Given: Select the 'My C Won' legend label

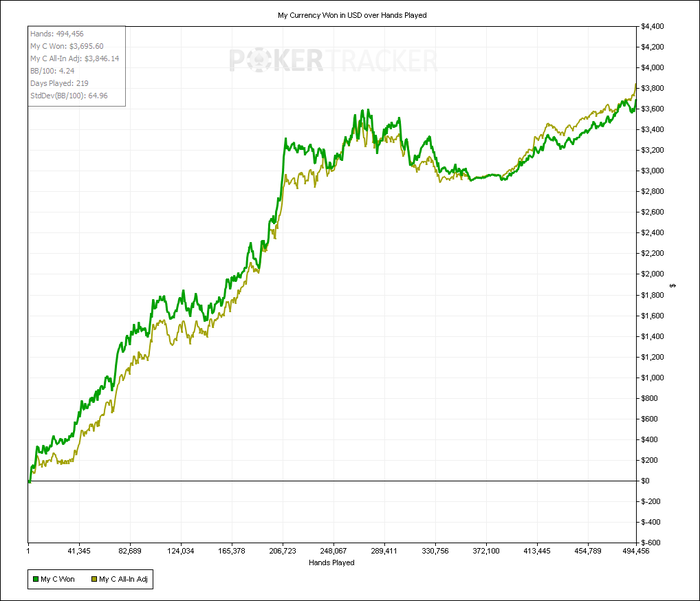Looking at the screenshot, I should [58, 579].
